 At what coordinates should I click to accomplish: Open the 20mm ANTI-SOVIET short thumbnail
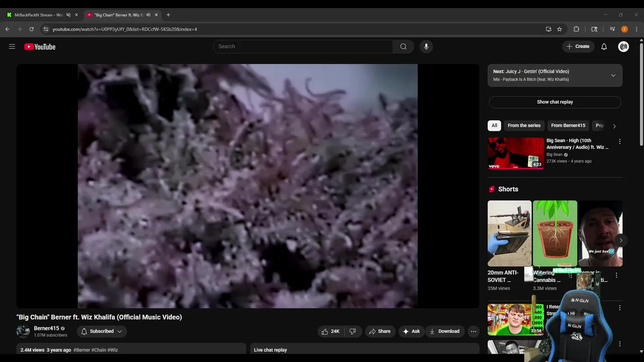coord(509,233)
